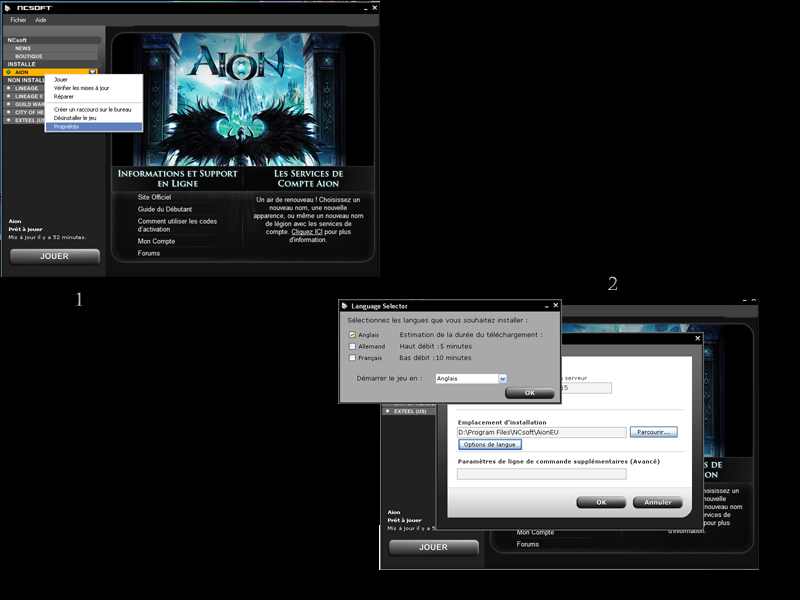This screenshot has width=800, height=600.
Task: Follow the Cliquez ICI link
Action: click(307, 232)
